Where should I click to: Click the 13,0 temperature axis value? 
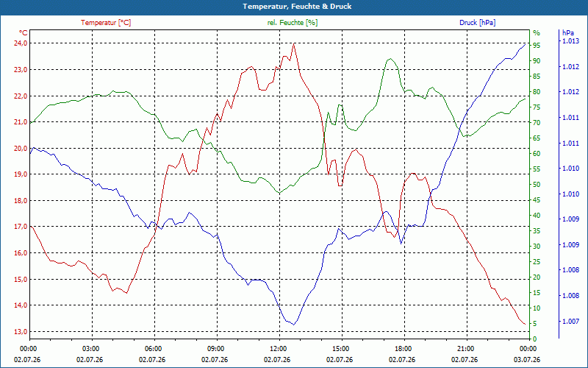pyautogui.click(x=20, y=332)
